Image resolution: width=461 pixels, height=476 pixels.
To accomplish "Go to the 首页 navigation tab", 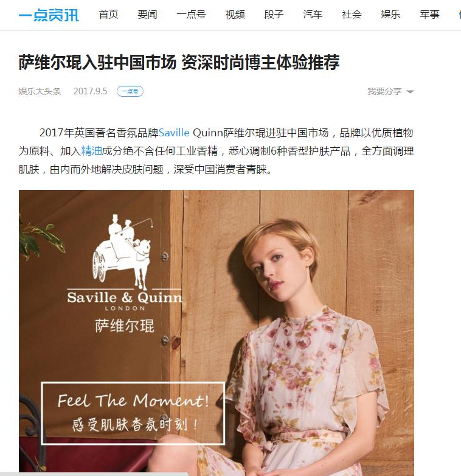I will click(x=109, y=14).
